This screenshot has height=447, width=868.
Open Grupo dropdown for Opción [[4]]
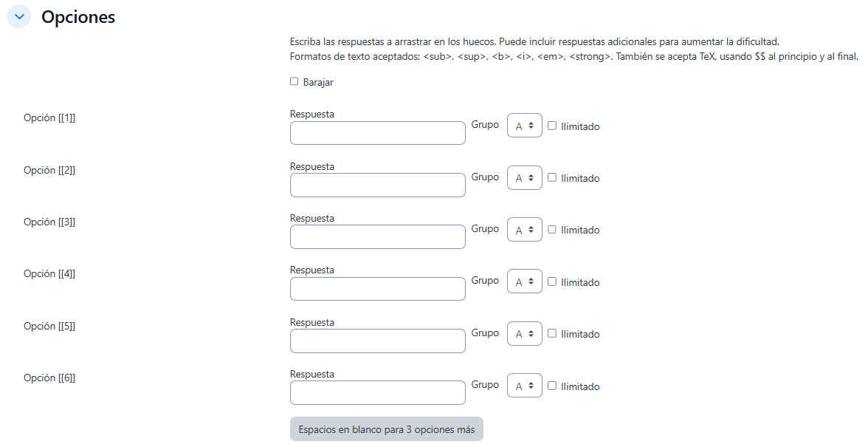pos(524,281)
